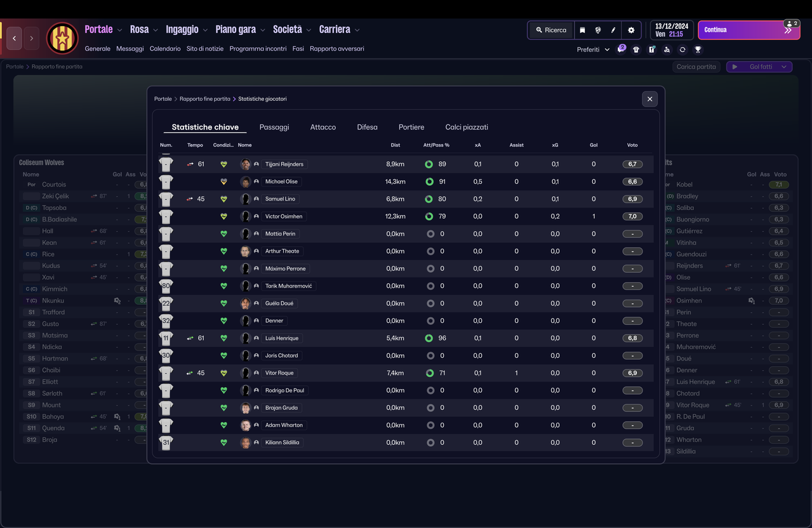Open the Gol fatti dropdown
Image resolution: width=812 pixels, height=528 pixels.
(759, 67)
